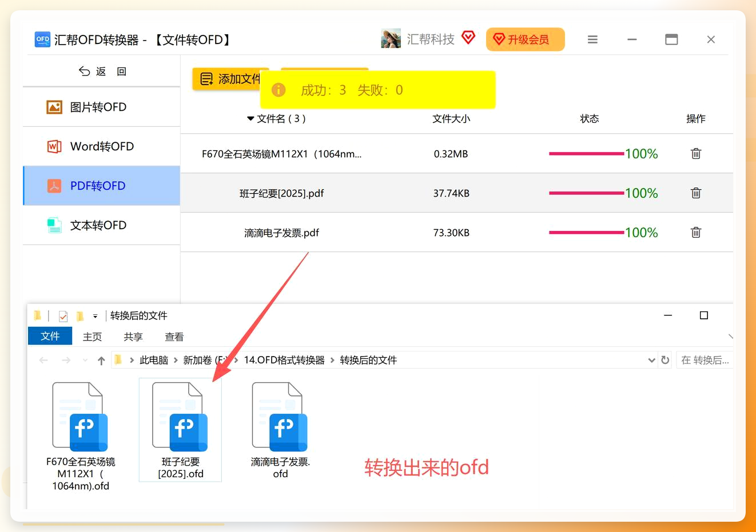Click 此电脑 in the address path
This screenshot has width=756, height=532.
point(154,360)
